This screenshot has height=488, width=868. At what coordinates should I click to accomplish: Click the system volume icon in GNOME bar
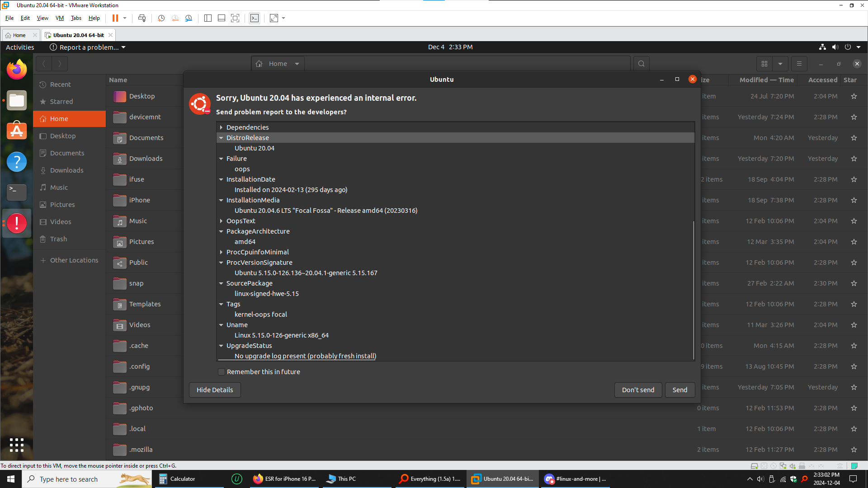(835, 47)
